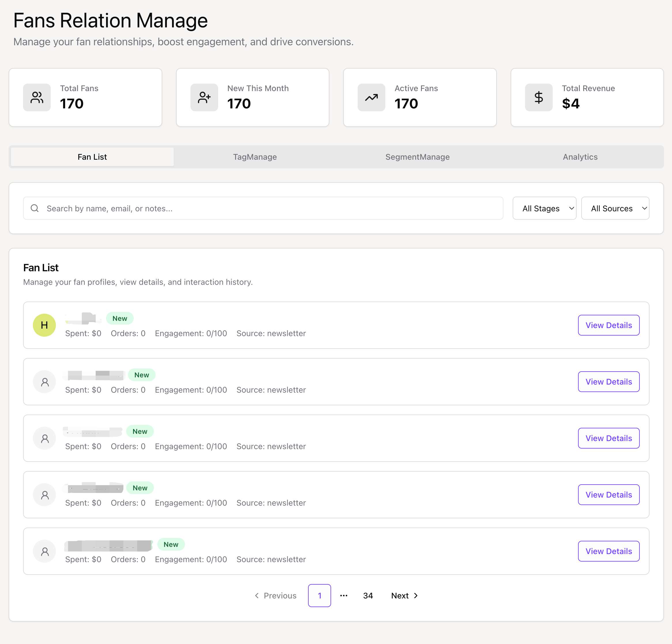The image size is (672, 644).
Task: Click the Total Fans people icon
Action: [37, 97]
